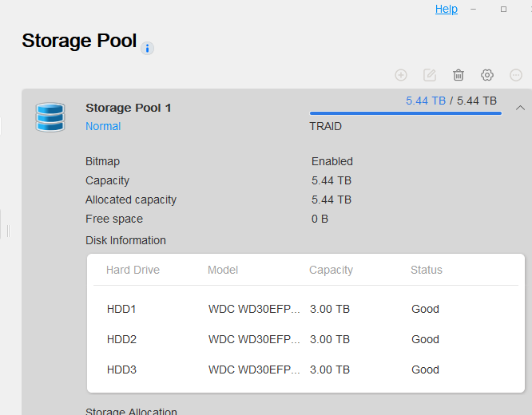Image resolution: width=532 pixels, height=415 pixels.
Task: Select the HDD3 drive row
Action: [306, 370]
